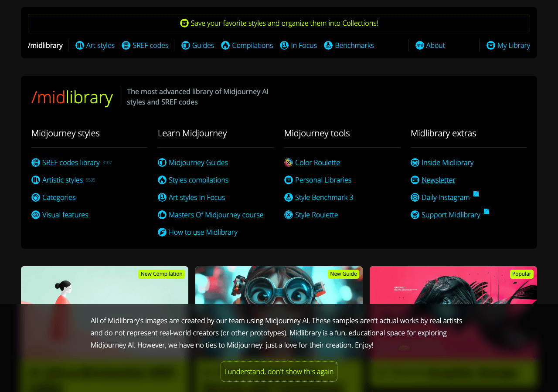Click the About /m/ icon
This screenshot has width=558, height=392.
coord(420,45)
